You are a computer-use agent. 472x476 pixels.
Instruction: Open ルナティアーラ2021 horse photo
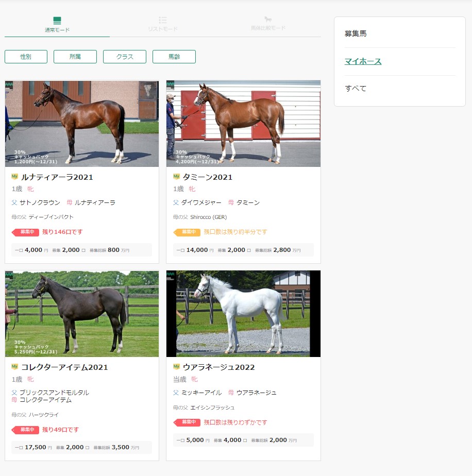[82, 124]
